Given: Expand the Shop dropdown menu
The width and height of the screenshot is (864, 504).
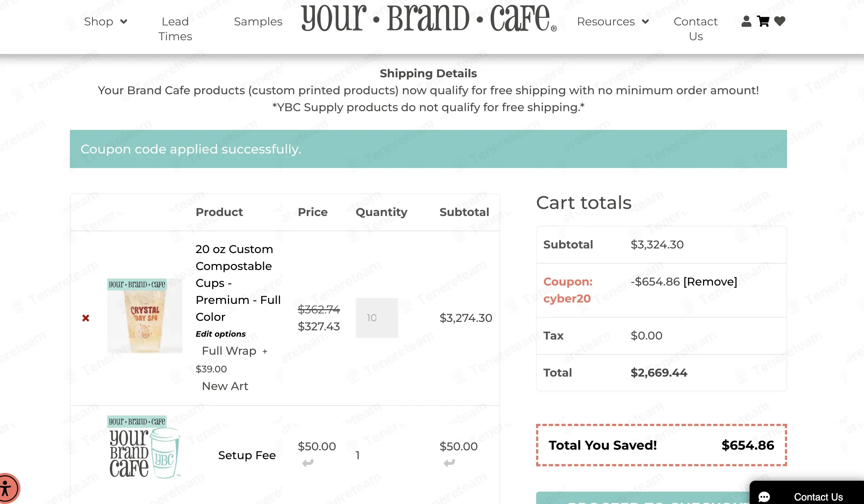Looking at the screenshot, I should click(105, 22).
